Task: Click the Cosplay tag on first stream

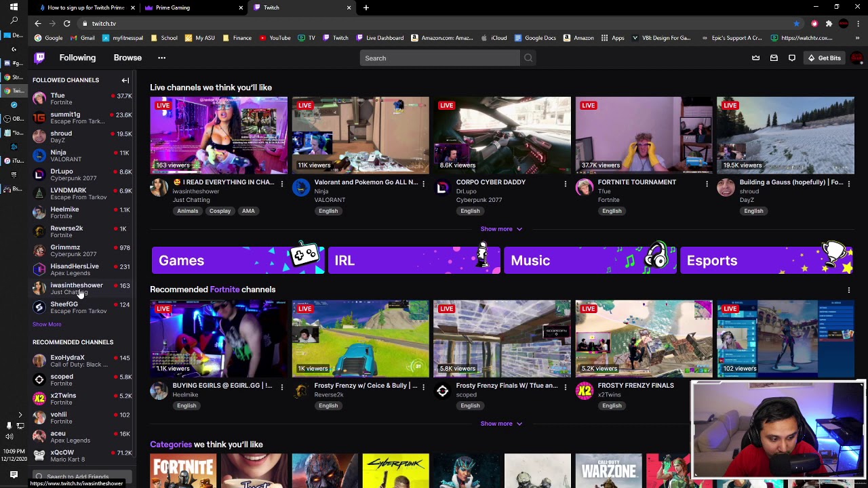Action: pos(220,211)
